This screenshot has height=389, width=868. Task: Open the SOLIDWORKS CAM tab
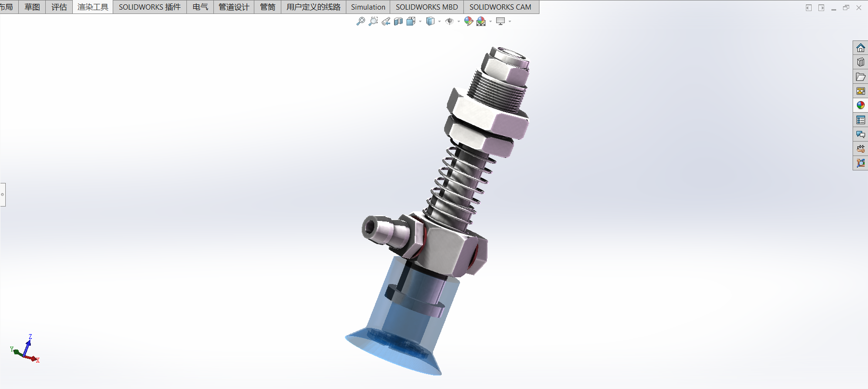[500, 7]
